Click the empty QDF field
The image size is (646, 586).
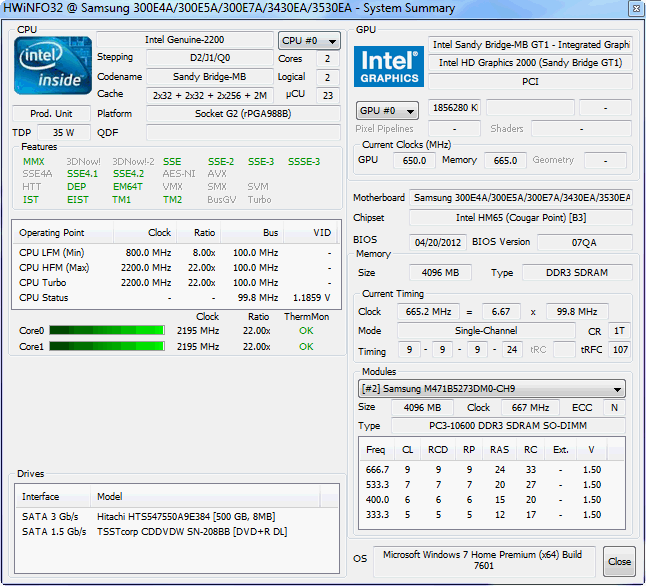click(x=243, y=133)
